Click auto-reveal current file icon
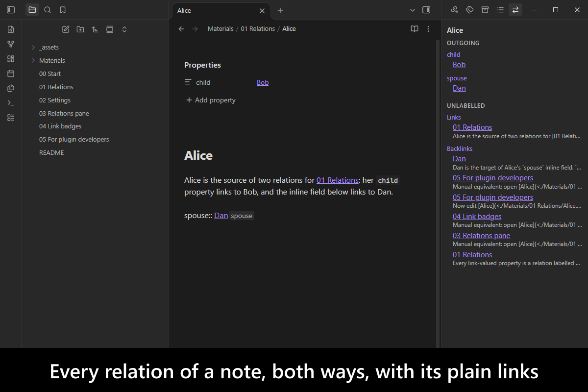This screenshot has width=588, height=392. pyautogui.click(x=110, y=29)
